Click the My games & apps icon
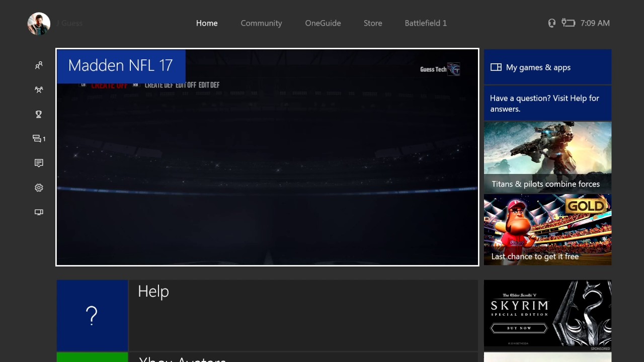Image resolution: width=644 pixels, height=362 pixels. point(496,67)
